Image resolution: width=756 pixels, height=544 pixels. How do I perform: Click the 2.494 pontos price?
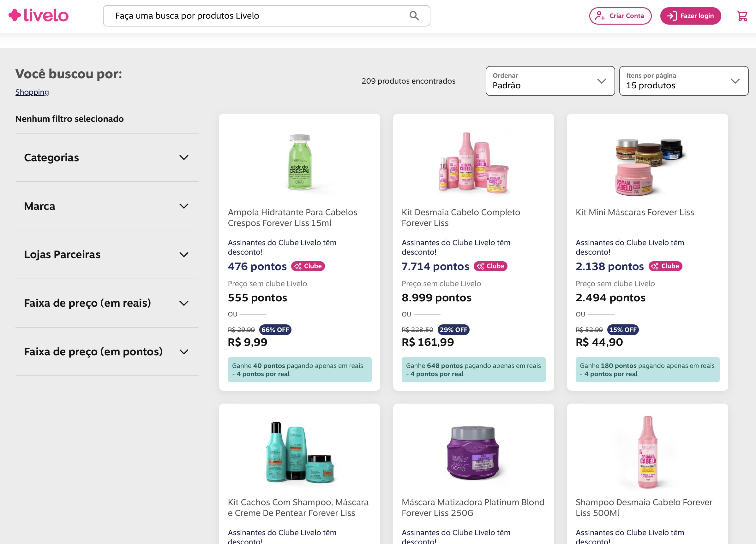610,298
